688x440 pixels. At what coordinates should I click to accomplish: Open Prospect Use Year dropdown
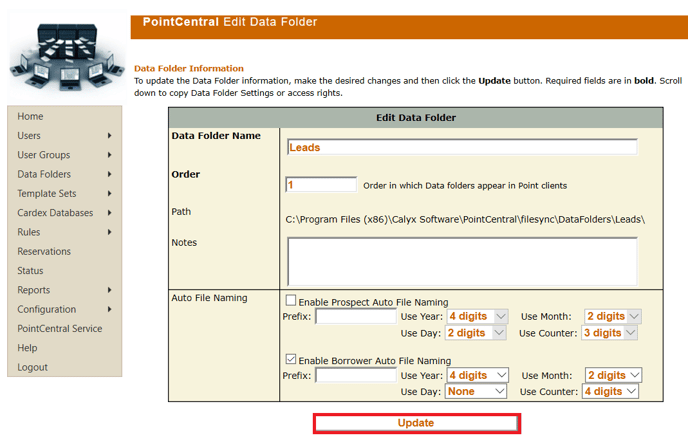pos(477,316)
